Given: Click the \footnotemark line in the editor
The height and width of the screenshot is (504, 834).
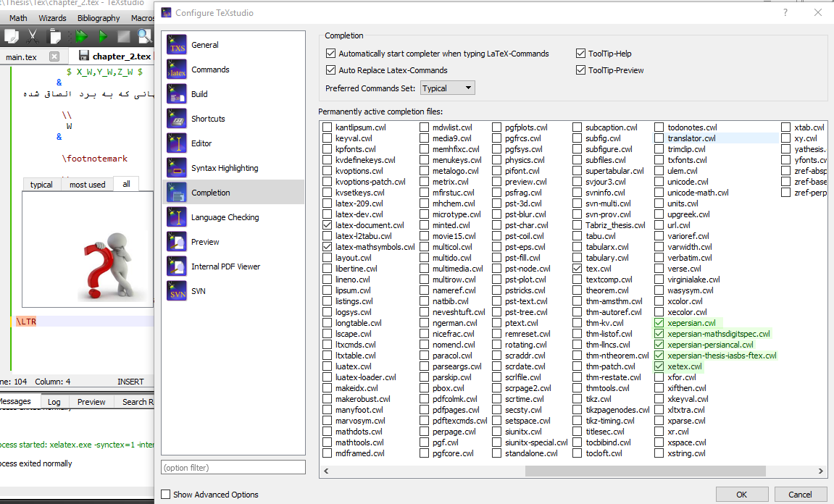Looking at the screenshot, I should tap(94, 159).
